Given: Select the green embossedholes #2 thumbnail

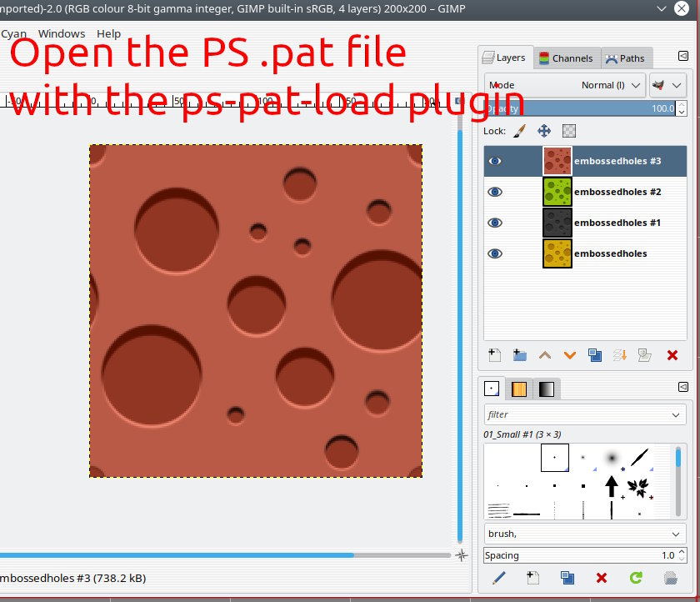Looking at the screenshot, I should pyautogui.click(x=557, y=192).
